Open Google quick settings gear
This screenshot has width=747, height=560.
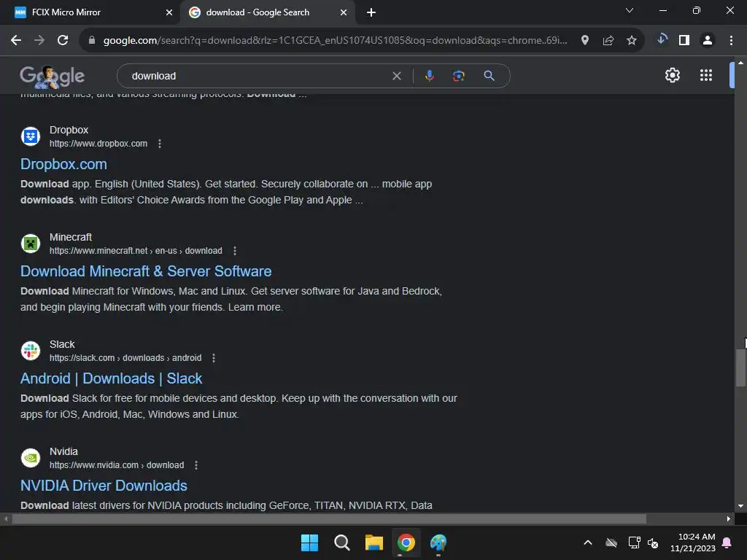[x=672, y=75]
